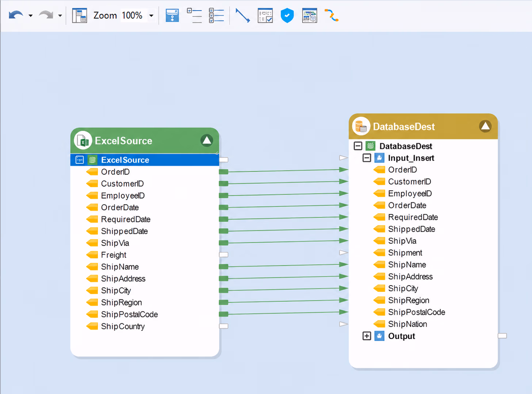Click the Excel file icon in ExcelSource header
The height and width of the screenshot is (394, 532).
point(83,141)
